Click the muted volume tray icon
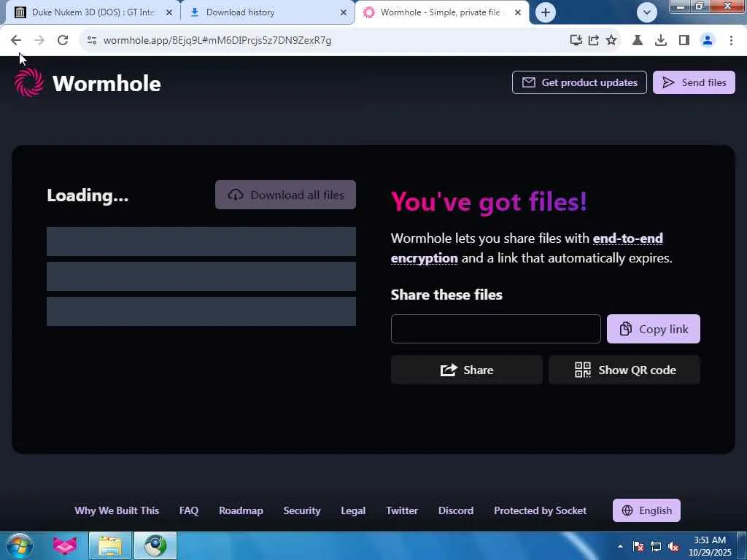Viewport: 747px width, 560px height. pos(673,546)
